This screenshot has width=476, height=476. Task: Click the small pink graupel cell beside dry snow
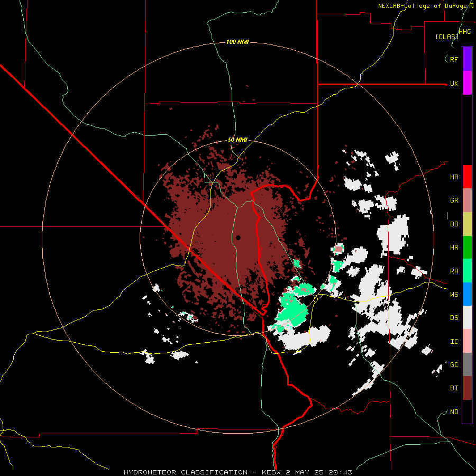338,249
